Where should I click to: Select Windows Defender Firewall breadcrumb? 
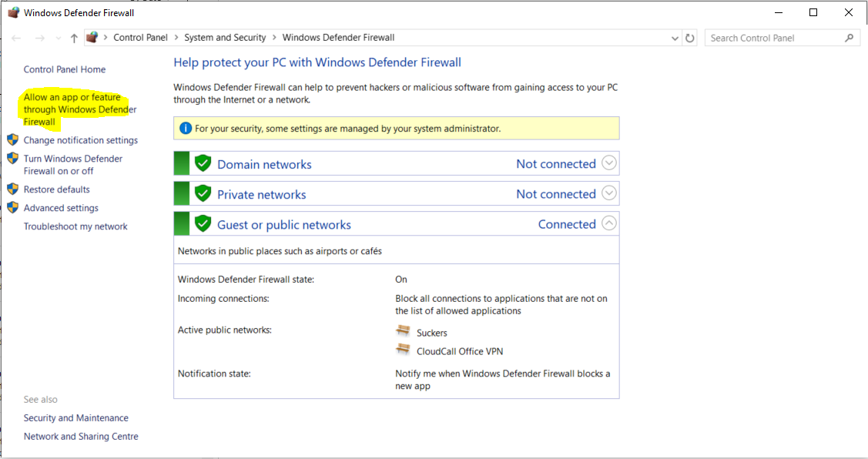pos(338,38)
